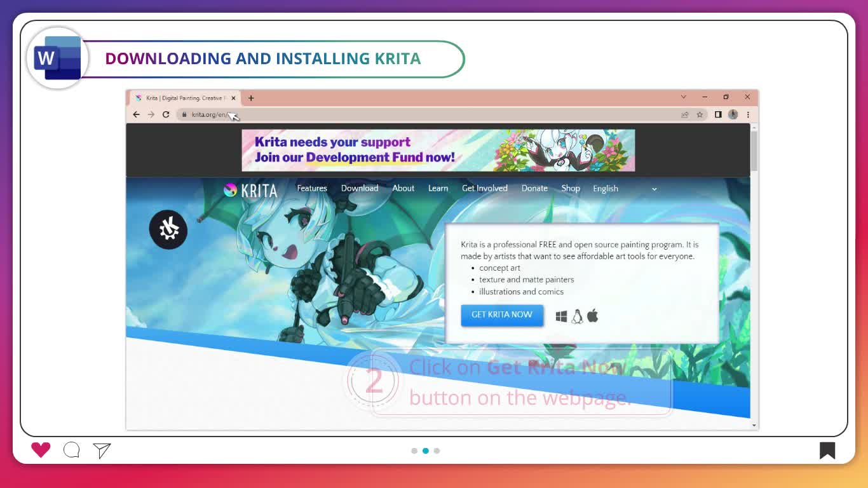Open Chrome three-dot menu
Viewport: 868px width, 488px height.
coord(748,114)
